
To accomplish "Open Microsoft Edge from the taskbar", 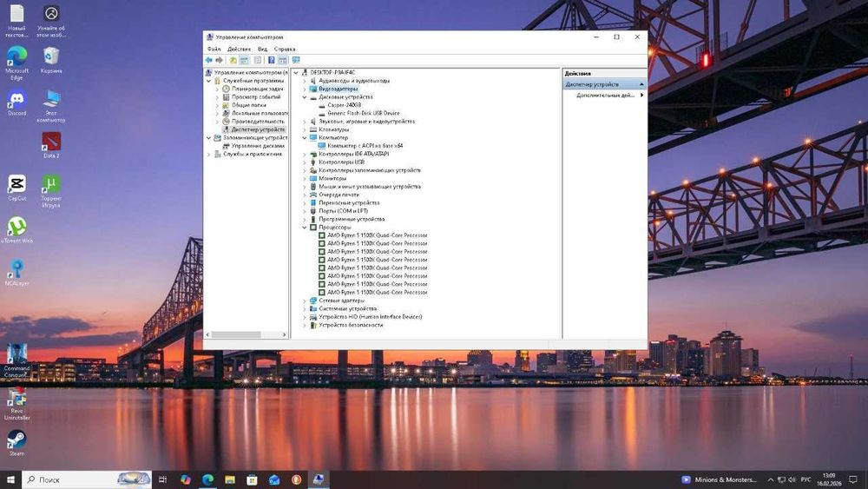I will click(x=208, y=479).
